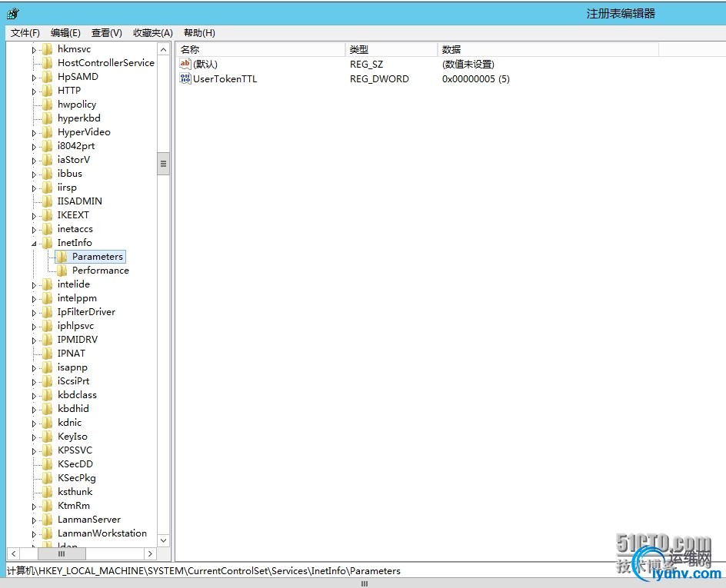726x588 pixels.
Task: Open the 查看(V) menu
Action: pos(106,33)
